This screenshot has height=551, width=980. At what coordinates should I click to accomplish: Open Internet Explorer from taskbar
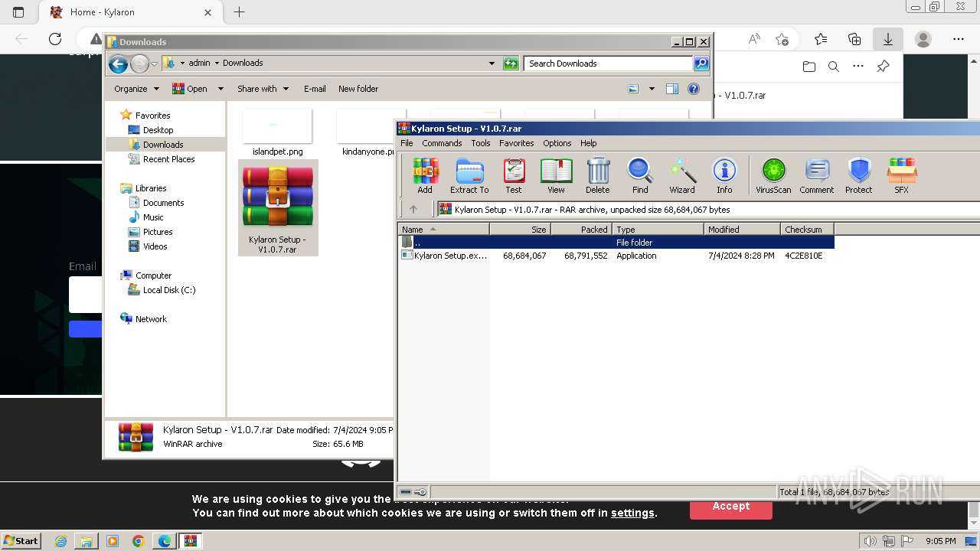(x=61, y=541)
